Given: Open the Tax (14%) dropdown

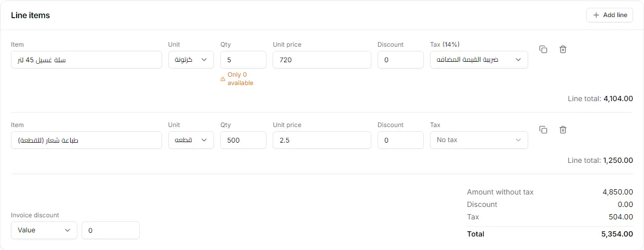Looking at the screenshot, I should (x=479, y=60).
